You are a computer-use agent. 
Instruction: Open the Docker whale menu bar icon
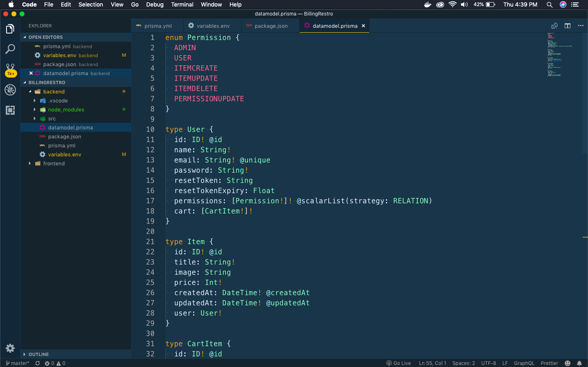[x=428, y=4]
